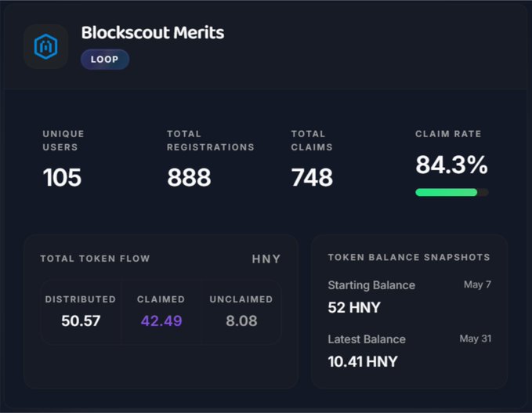The height and width of the screenshot is (413, 532).
Task: Click the HNY token label
Action: [266, 259]
